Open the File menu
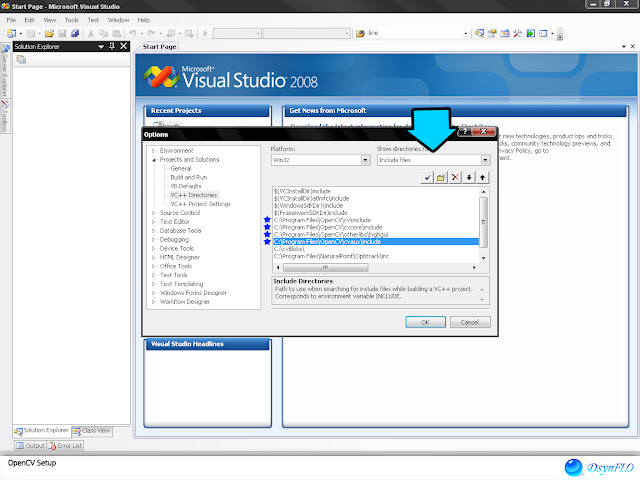The height and width of the screenshot is (480, 640). (x=11, y=20)
